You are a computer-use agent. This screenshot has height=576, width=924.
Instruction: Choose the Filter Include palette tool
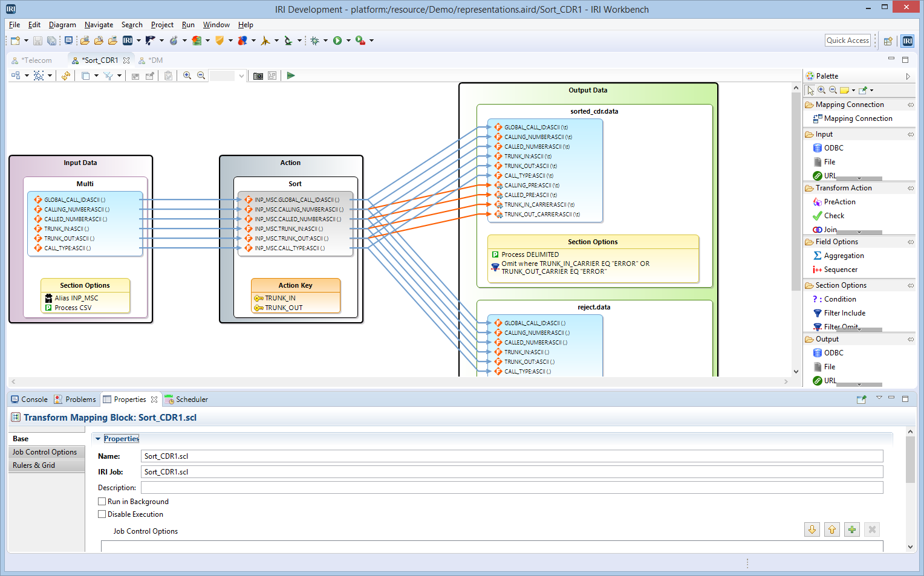click(x=844, y=313)
